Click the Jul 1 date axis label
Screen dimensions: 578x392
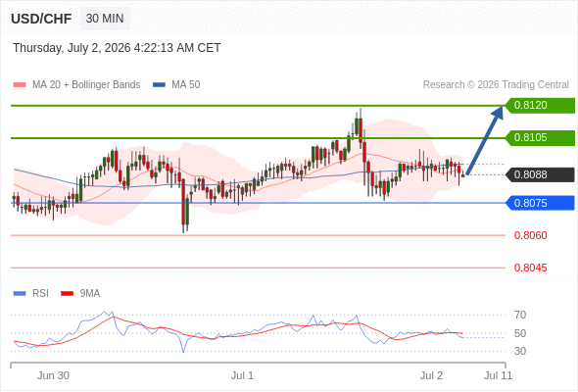(242, 375)
